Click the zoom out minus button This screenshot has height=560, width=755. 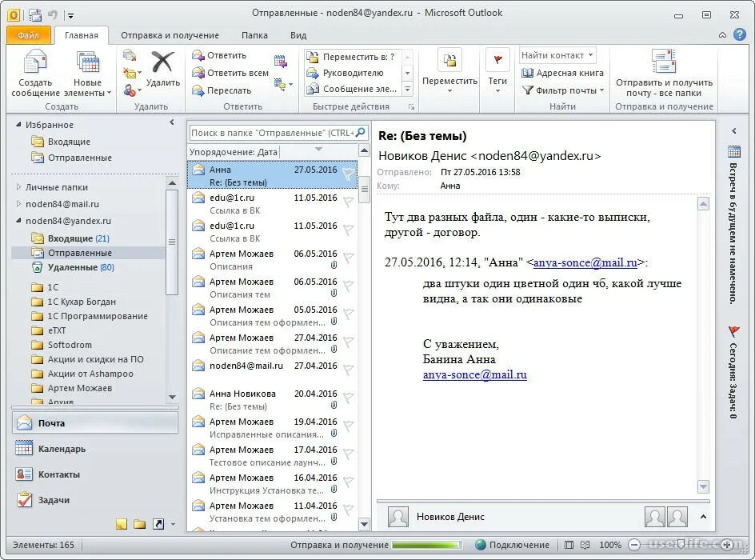pyautogui.click(x=634, y=545)
